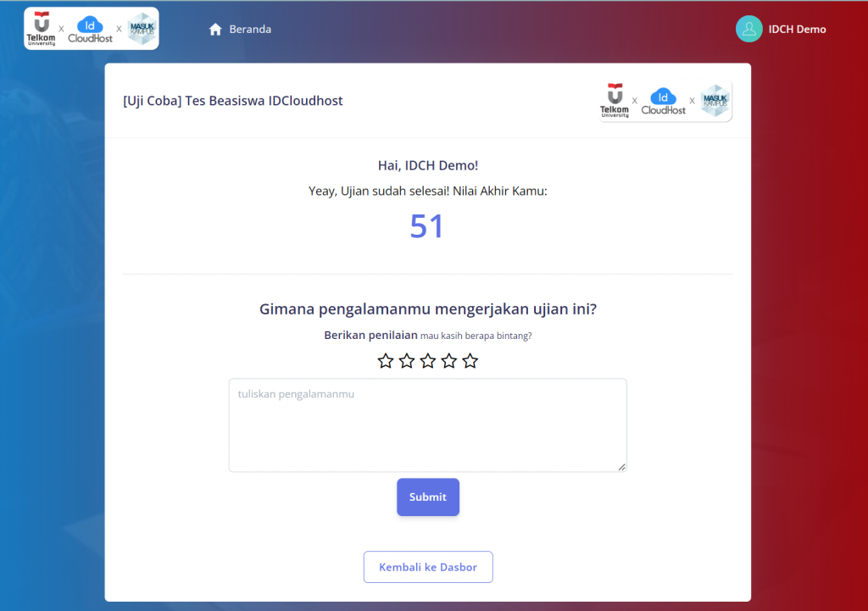Click the teal user avatar icon
Viewport: 868px width, 611px height.
click(748, 29)
